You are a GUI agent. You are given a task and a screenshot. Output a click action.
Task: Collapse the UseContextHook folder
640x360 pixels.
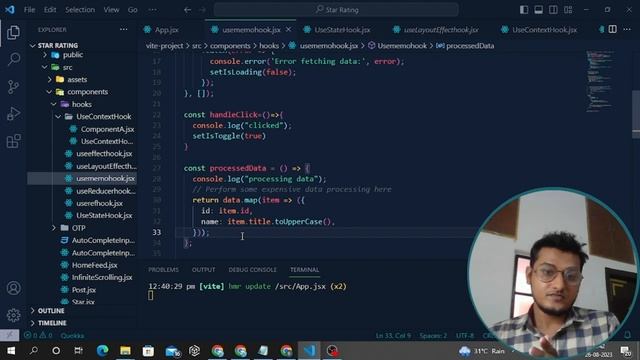pyautogui.click(x=103, y=117)
